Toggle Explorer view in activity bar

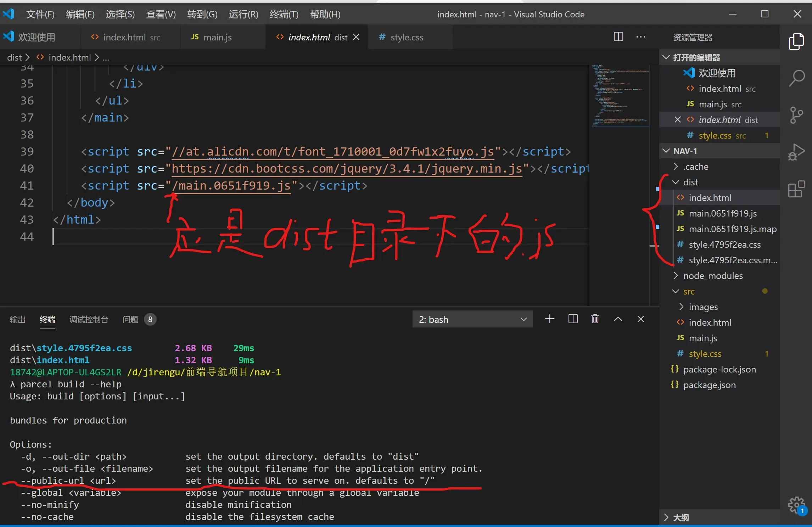796,41
